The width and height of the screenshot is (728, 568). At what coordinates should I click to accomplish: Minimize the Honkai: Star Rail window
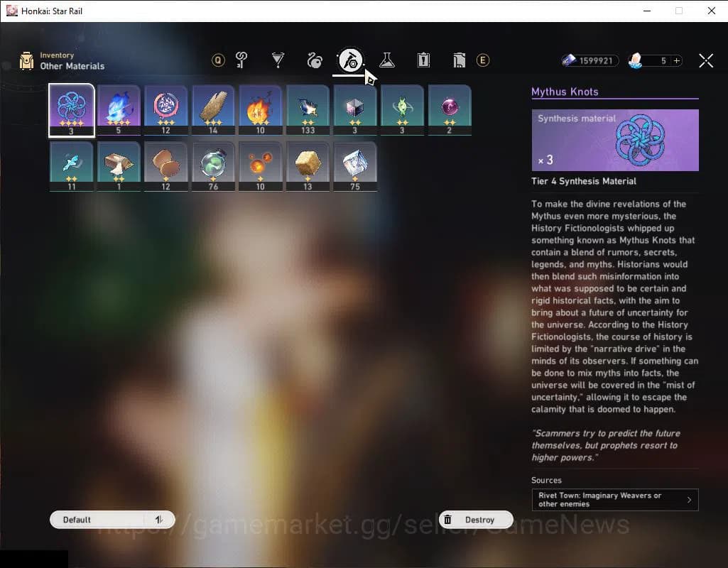647,11
